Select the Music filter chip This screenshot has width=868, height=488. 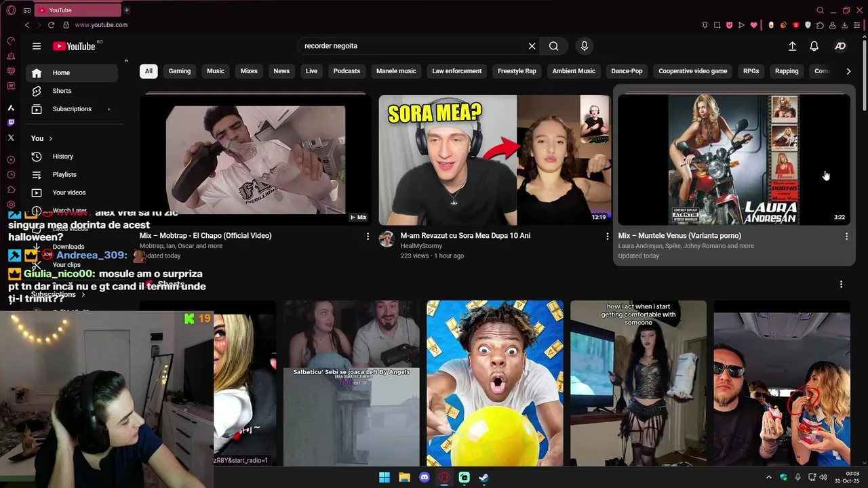coord(216,71)
